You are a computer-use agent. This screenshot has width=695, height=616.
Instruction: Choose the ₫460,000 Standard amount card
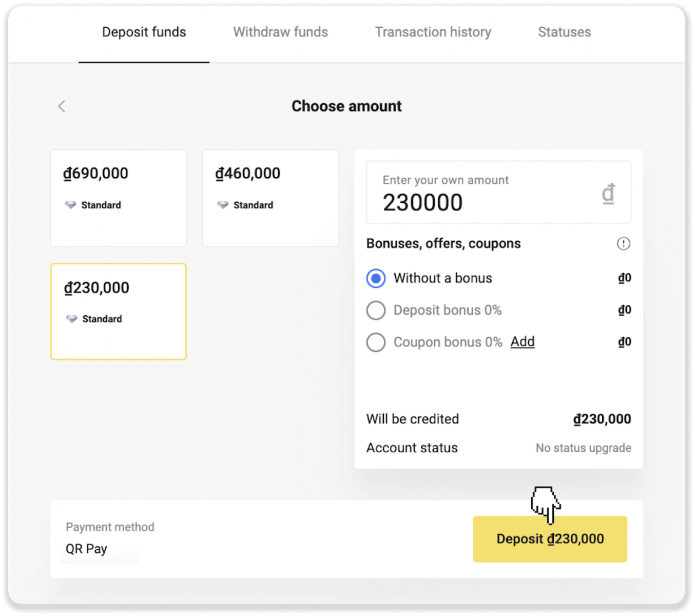pos(271,198)
